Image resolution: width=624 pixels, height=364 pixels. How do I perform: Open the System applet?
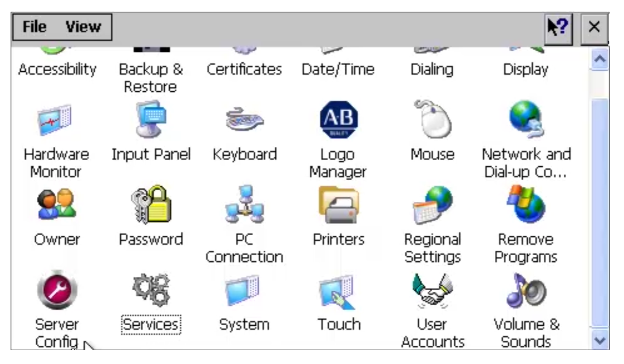click(244, 291)
